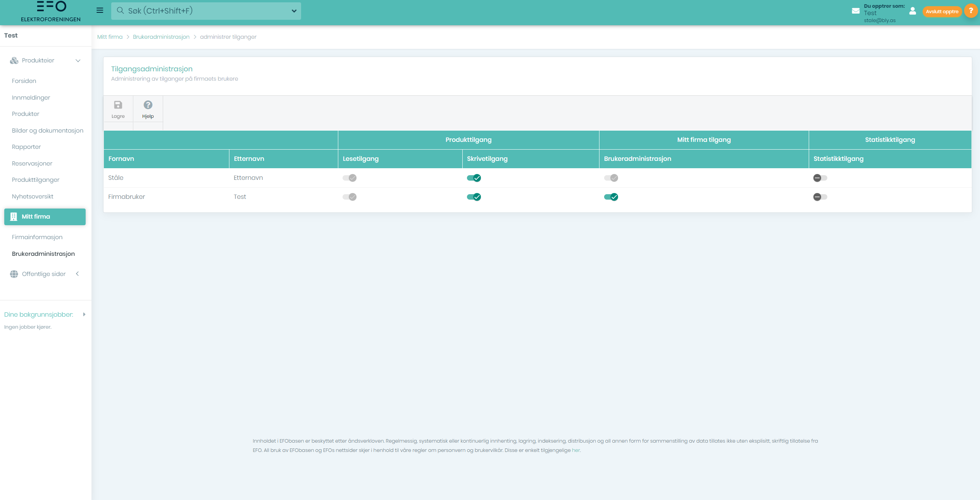The image size is (980, 500).
Task: Click the Avslutt opptre button
Action: pyautogui.click(x=942, y=12)
